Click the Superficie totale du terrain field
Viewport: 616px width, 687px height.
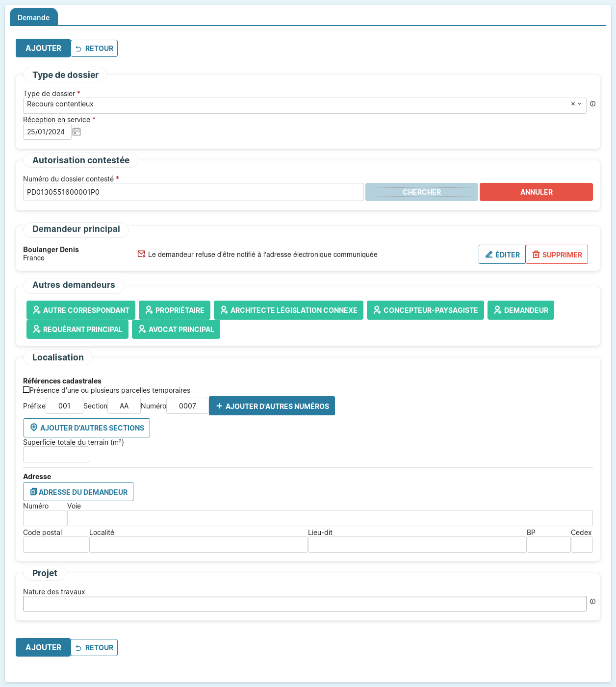click(x=56, y=455)
